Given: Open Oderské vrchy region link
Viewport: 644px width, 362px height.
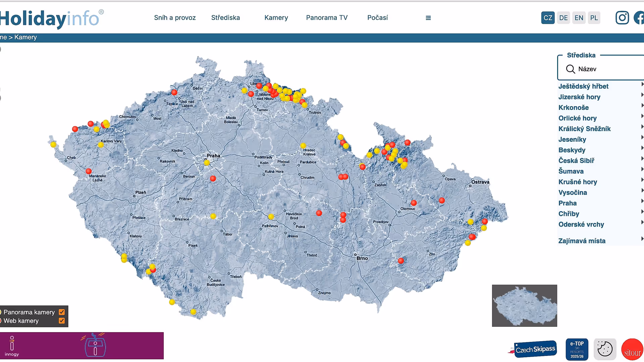Looking at the screenshot, I should click(581, 225).
